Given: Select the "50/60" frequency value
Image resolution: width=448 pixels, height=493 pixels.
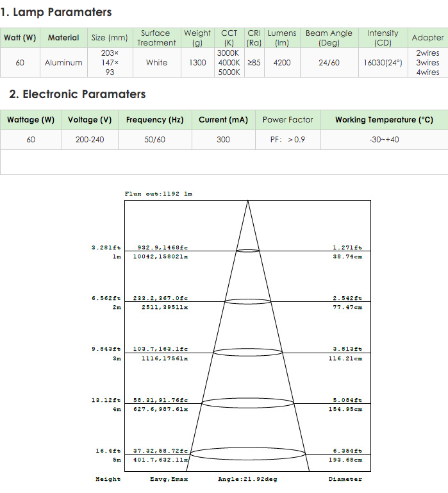Looking at the screenshot, I should (x=154, y=139).
